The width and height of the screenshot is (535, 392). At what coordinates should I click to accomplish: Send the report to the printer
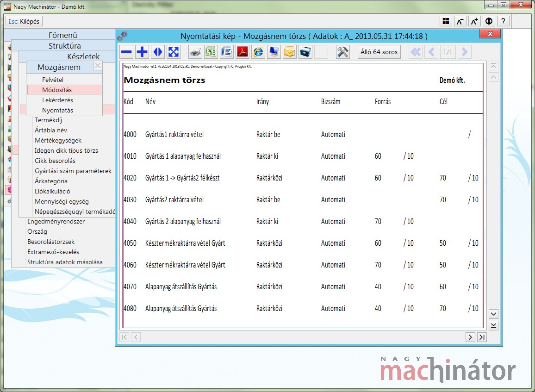coord(195,52)
